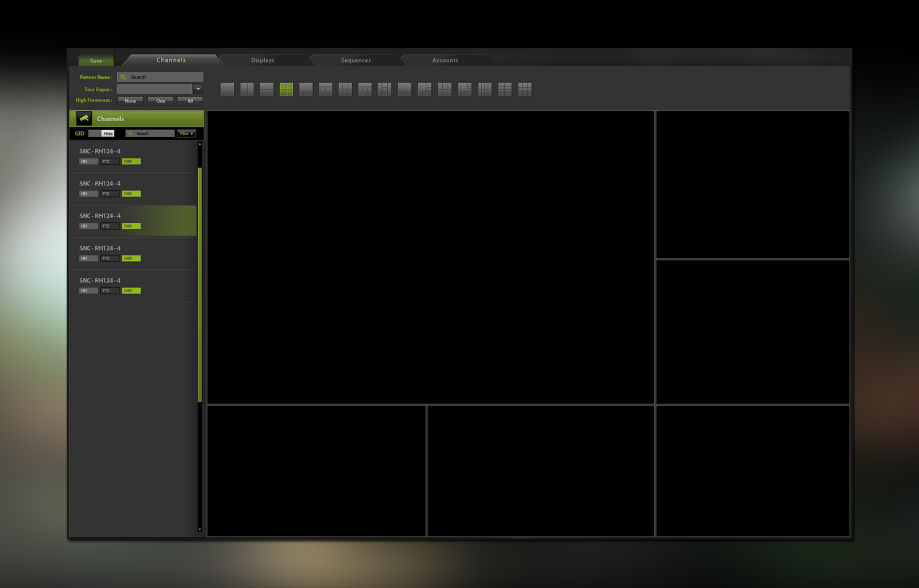Switch to the Displays tab
This screenshot has width=919, height=588.
tap(262, 60)
